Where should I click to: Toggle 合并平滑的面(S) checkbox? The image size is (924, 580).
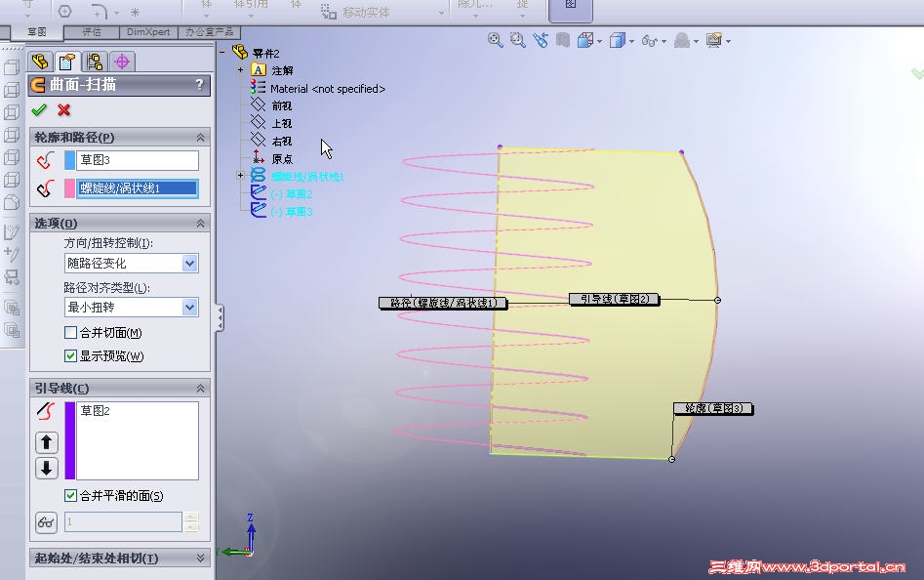pos(70,496)
